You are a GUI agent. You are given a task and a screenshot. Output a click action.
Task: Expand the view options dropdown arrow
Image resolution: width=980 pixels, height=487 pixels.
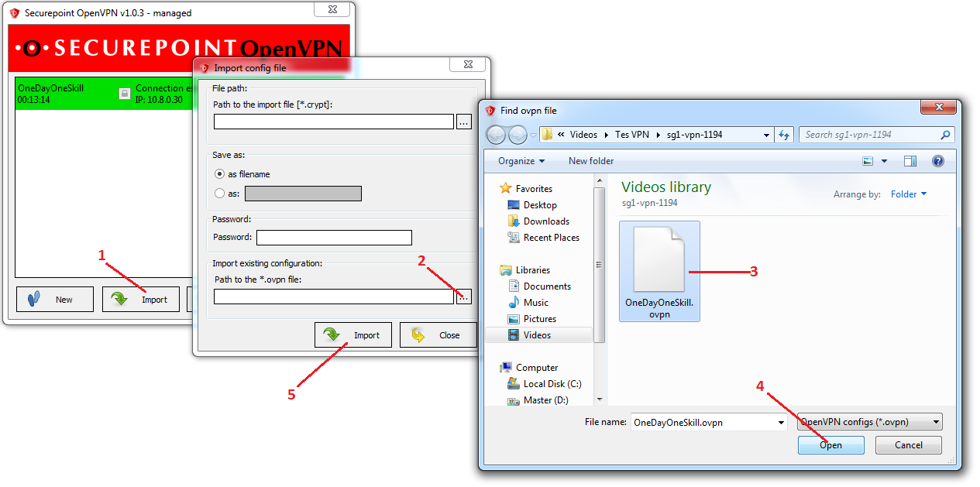coord(885,161)
